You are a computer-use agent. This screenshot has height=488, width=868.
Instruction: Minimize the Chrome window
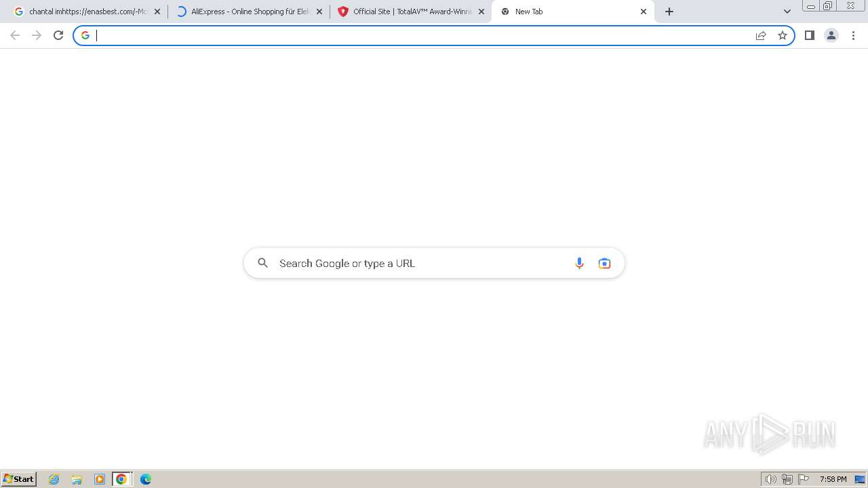pyautogui.click(x=810, y=6)
